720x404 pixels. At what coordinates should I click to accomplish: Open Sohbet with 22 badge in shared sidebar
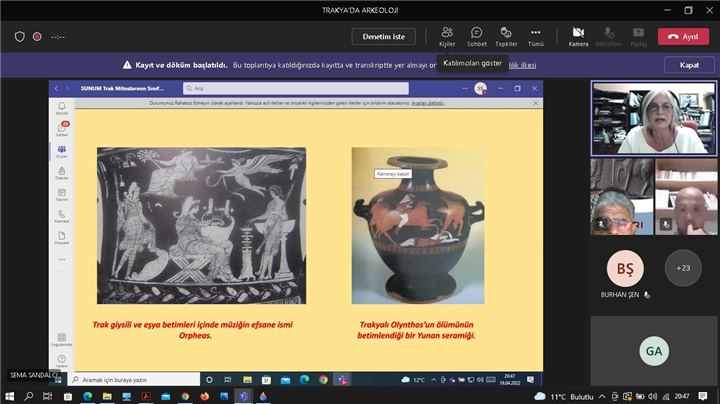point(62,129)
